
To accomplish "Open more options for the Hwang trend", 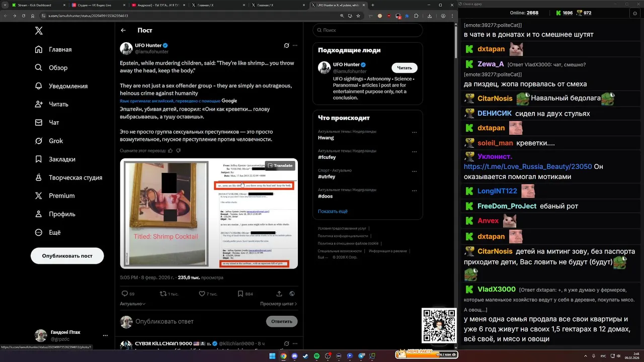I will point(415,133).
